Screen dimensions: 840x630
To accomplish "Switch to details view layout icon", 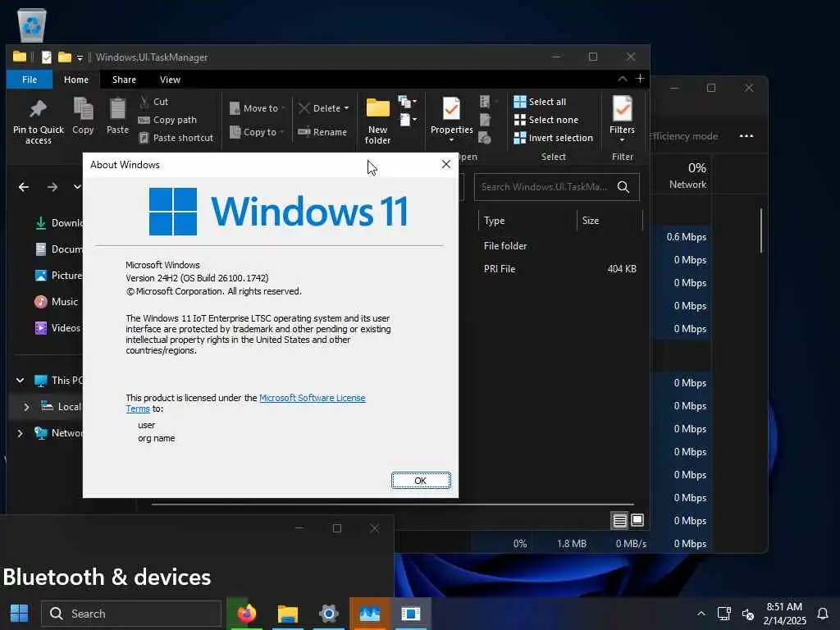I will [x=619, y=520].
